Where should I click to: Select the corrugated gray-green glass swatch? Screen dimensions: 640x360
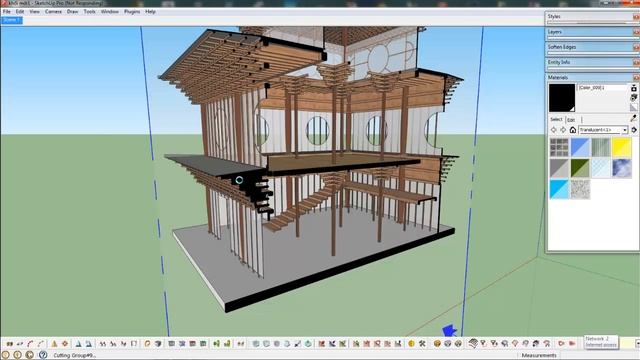601,147
